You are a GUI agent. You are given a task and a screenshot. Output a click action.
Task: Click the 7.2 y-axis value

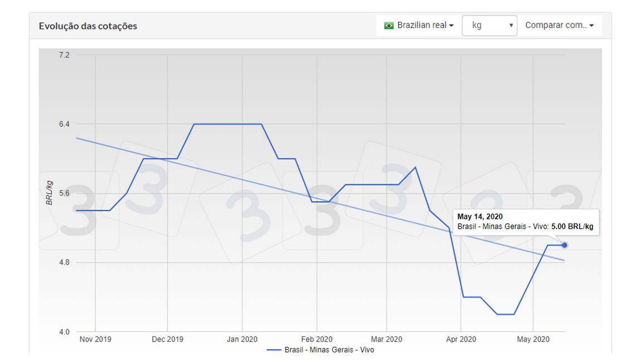64,55
